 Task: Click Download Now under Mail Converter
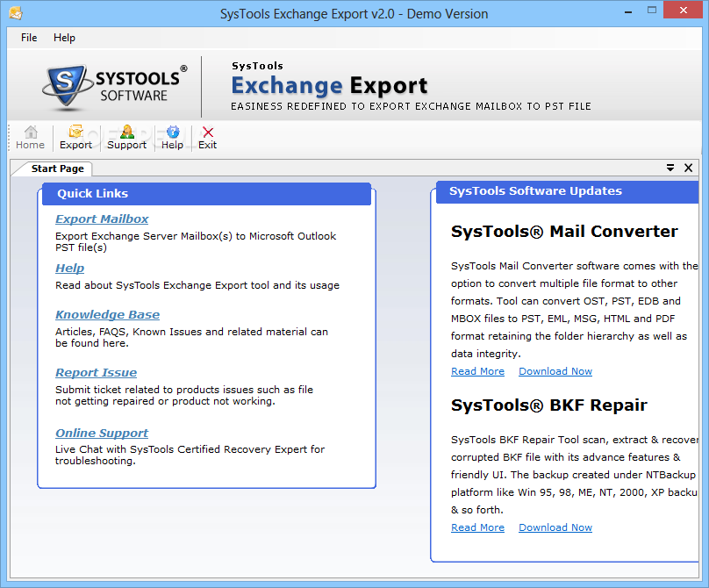tap(555, 371)
